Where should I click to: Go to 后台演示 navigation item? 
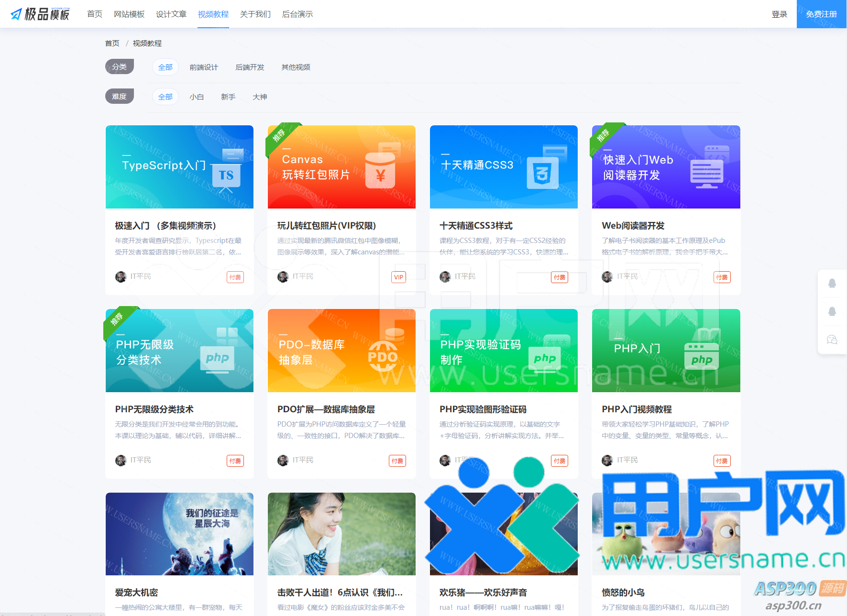coord(297,14)
